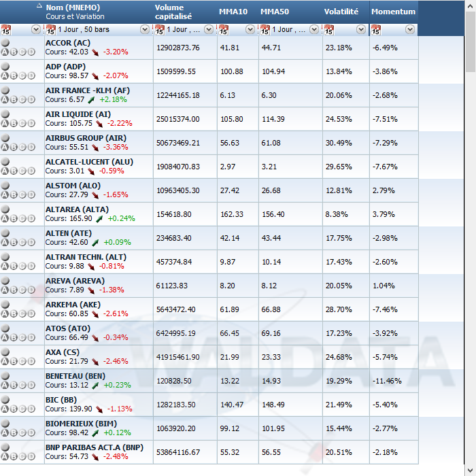The width and height of the screenshot is (476, 476).
Task: Open BNP PARIBAS ACT.A (BNP) stock name
Action: click(95, 447)
